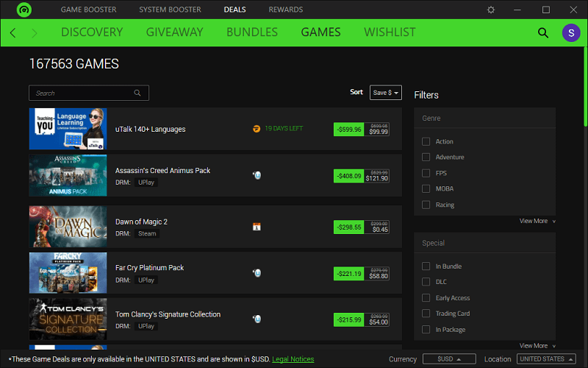Go forward with the right arrow
Screen dimensions: 588x368
coord(34,33)
